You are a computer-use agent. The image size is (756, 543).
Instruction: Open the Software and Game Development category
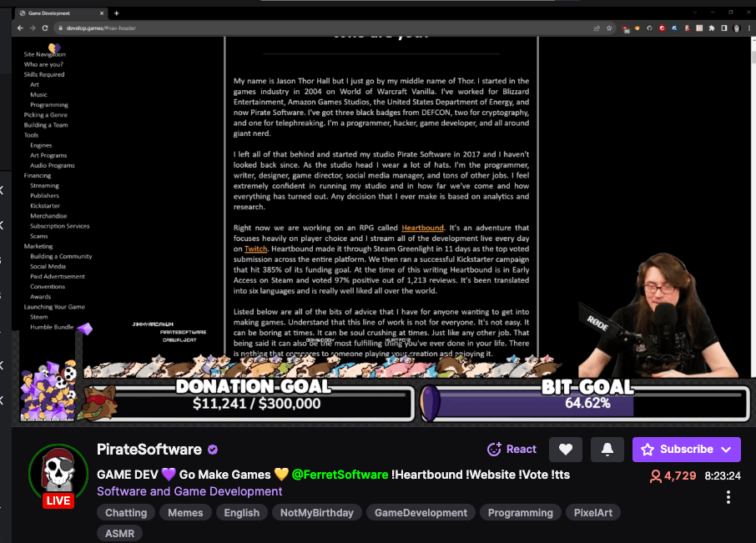coord(189,491)
